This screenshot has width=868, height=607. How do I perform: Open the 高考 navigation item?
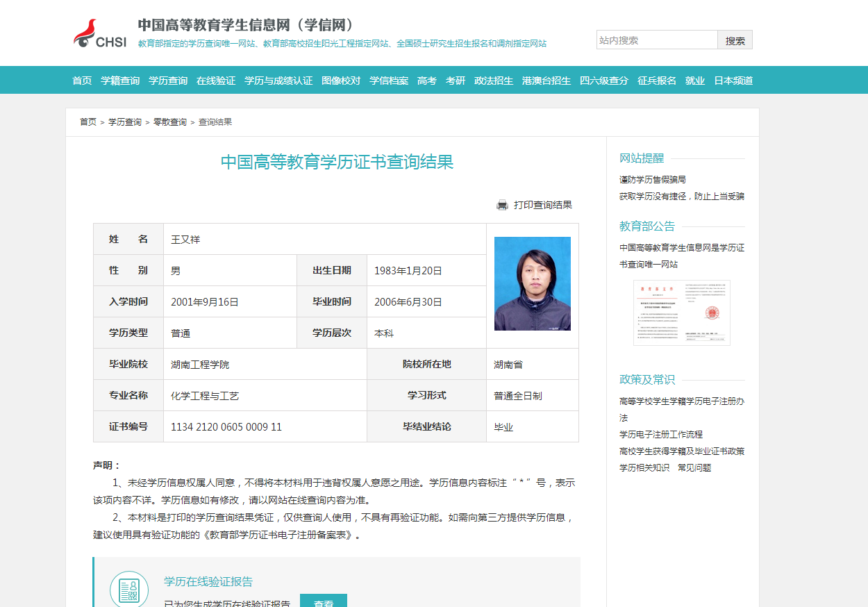point(427,81)
